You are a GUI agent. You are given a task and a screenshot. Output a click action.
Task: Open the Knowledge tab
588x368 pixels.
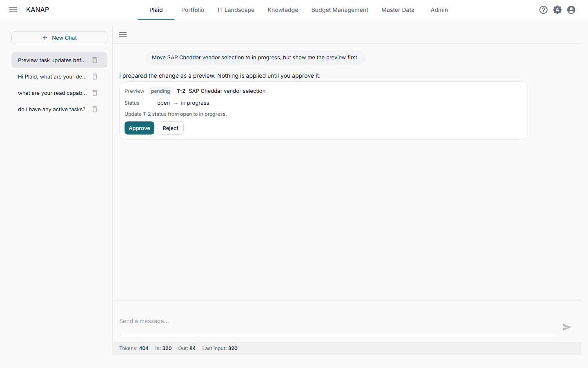[283, 10]
